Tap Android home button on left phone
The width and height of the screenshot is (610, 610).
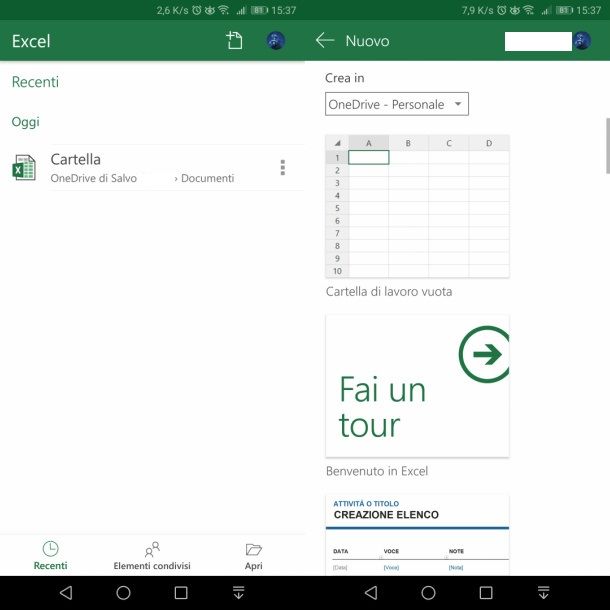[123, 593]
